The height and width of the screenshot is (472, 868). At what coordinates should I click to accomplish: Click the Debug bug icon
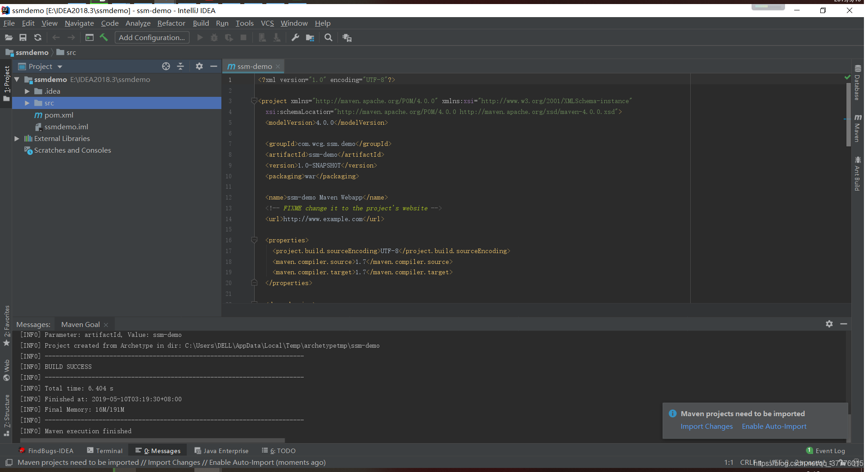(x=214, y=38)
